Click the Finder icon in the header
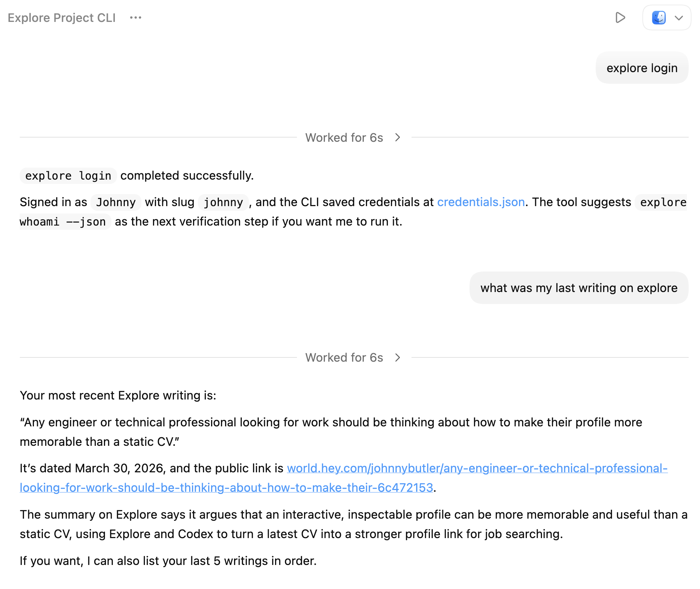This screenshot has width=700, height=589. [x=659, y=18]
